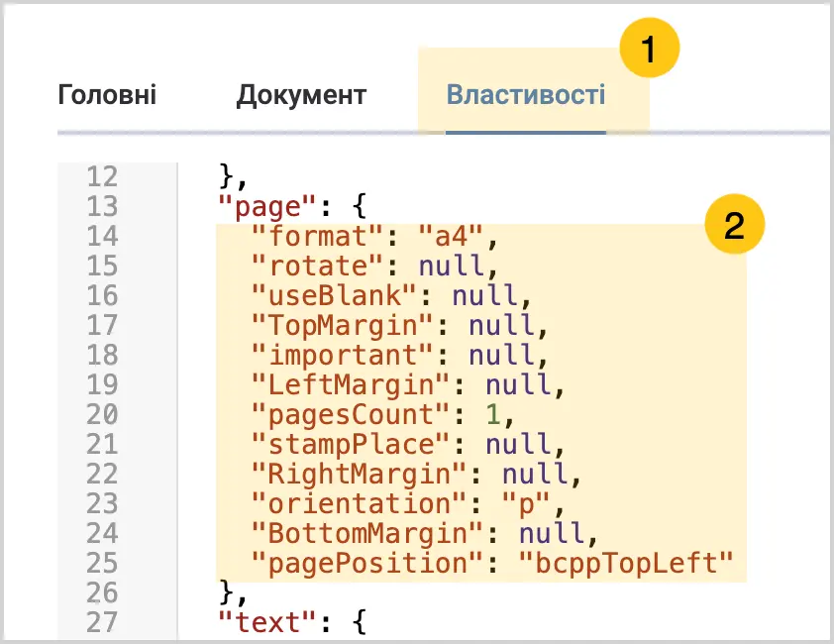Select the "a4" format value
Screen dimensions: 834x644
[451, 236]
